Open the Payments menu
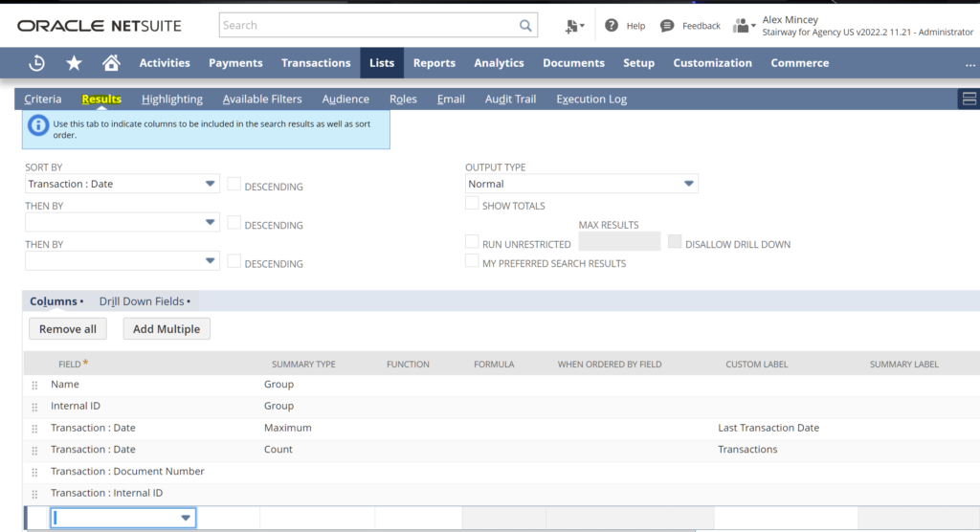980x532 pixels. pos(235,62)
